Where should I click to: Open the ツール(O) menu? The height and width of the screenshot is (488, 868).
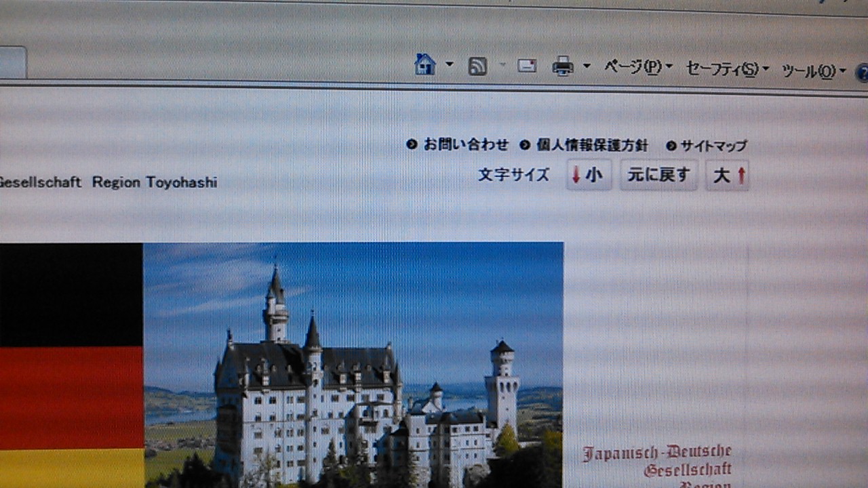click(814, 70)
